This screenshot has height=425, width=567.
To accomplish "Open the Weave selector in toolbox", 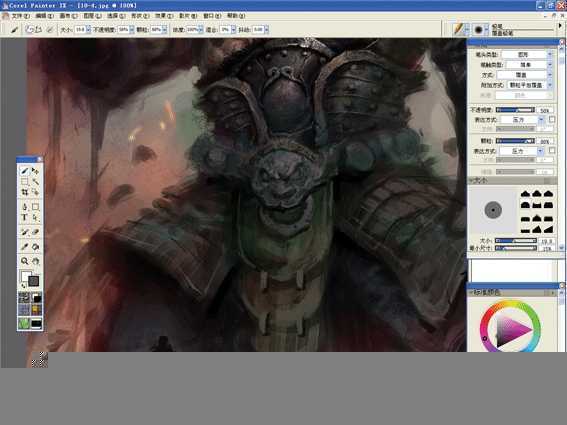I will point(36,310).
